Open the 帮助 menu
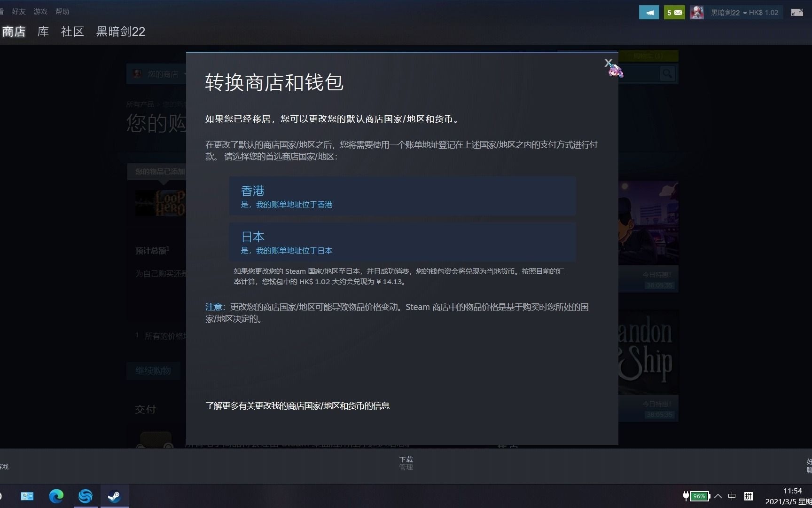The image size is (812, 508). tap(62, 11)
